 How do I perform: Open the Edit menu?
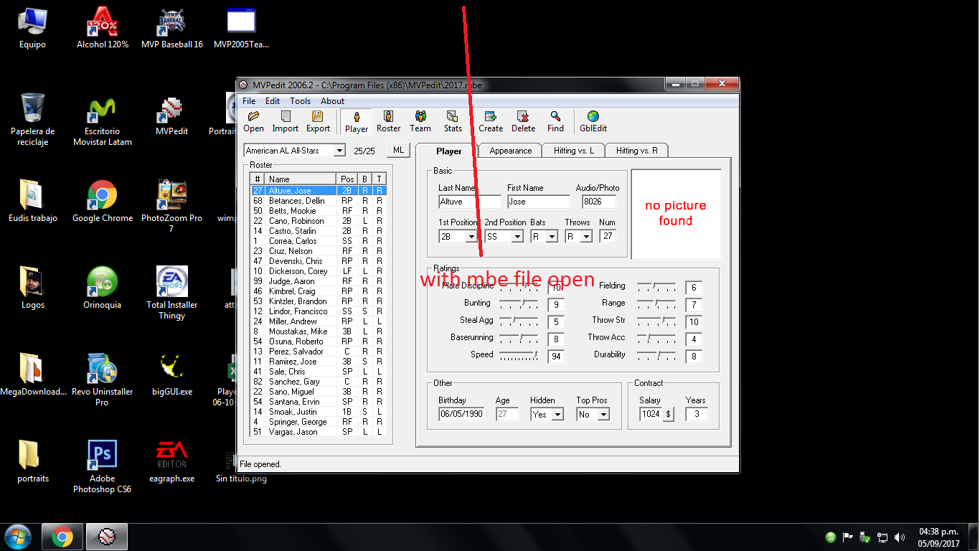pos(273,101)
